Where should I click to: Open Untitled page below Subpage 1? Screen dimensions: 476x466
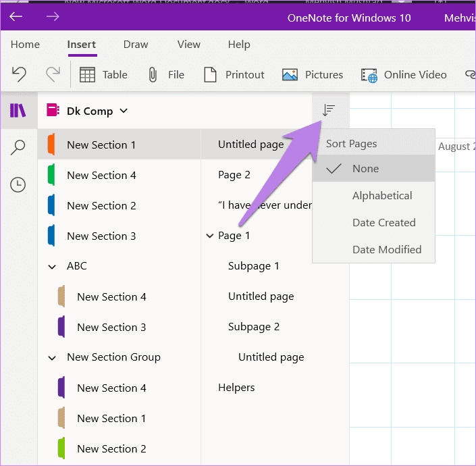pyautogui.click(x=261, y=296)
